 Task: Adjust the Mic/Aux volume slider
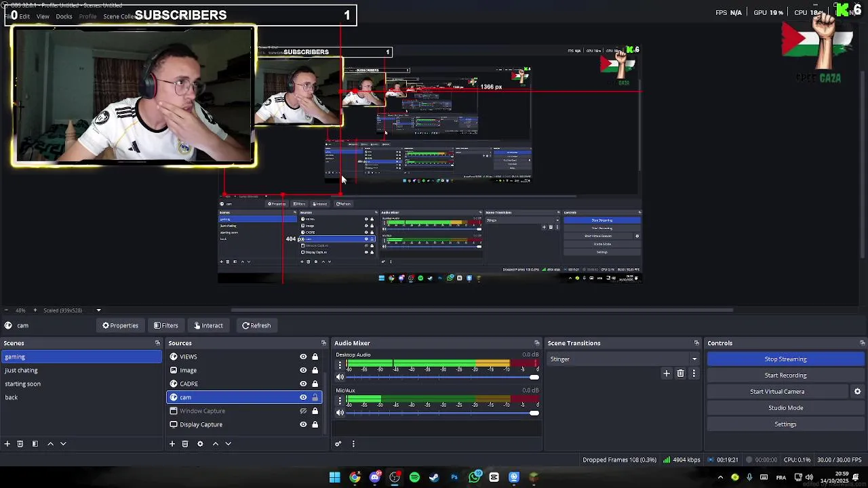tap(442, 413)
